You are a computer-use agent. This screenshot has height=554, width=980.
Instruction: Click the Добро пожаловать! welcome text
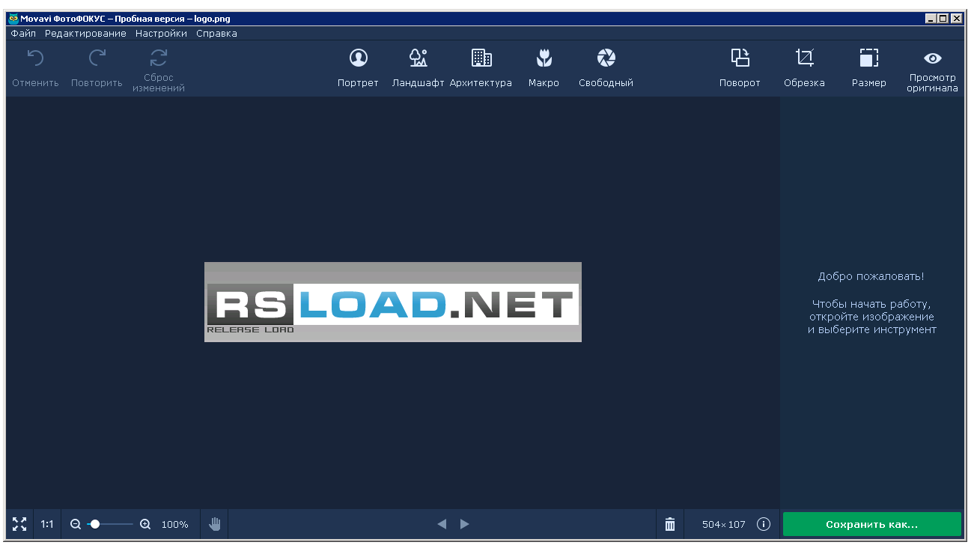pos(871,276)
